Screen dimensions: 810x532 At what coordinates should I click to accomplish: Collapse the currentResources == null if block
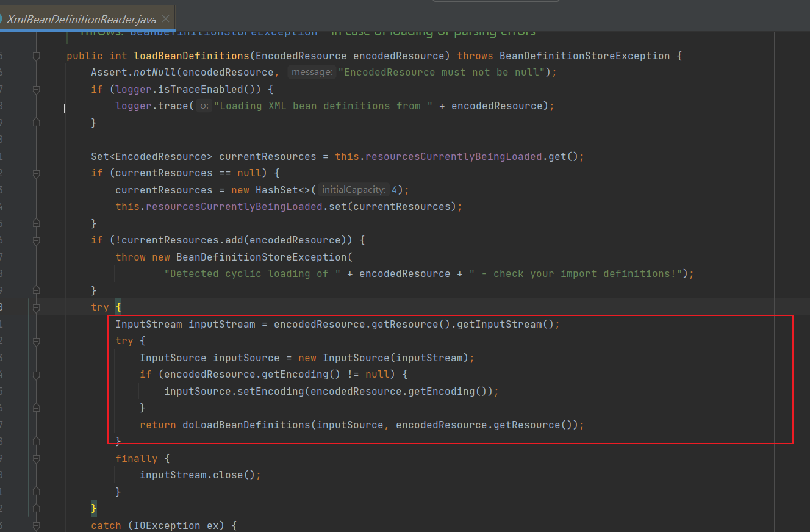click(36, 174)
